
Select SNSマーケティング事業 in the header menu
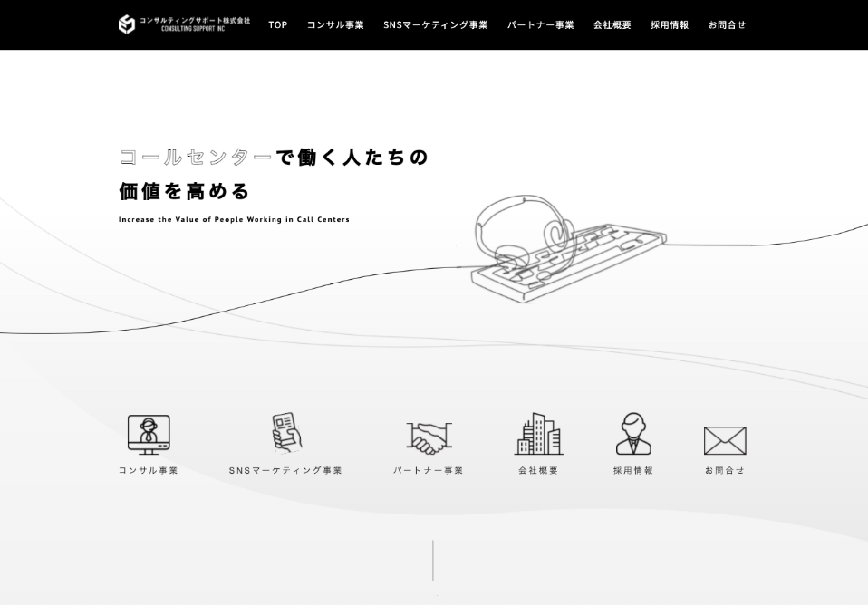click(x=435, y=25)
